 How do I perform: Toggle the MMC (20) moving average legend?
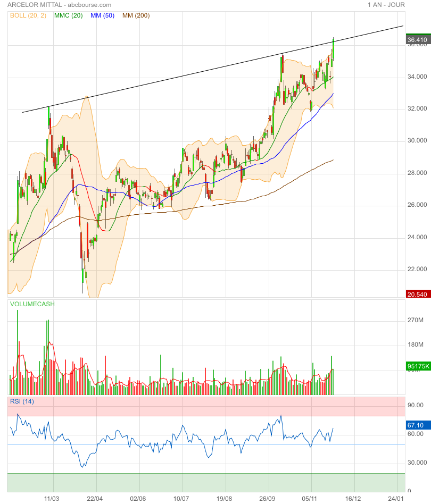coord(68,15)
